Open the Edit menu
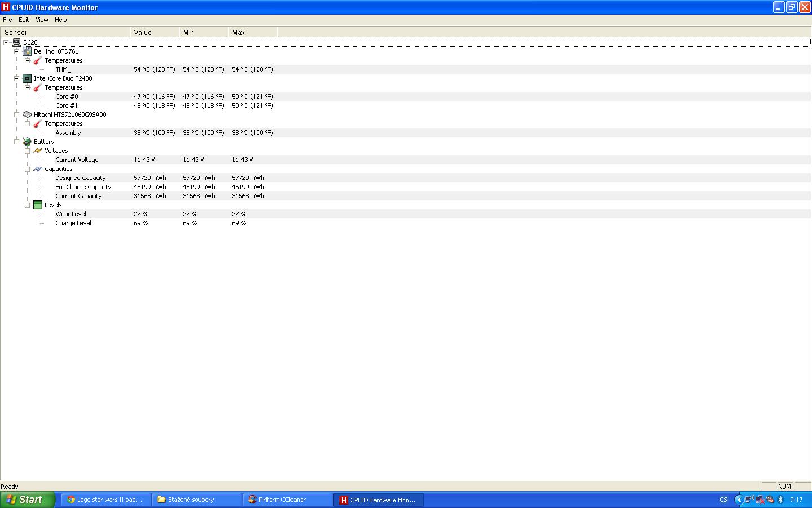 (24, 20)
